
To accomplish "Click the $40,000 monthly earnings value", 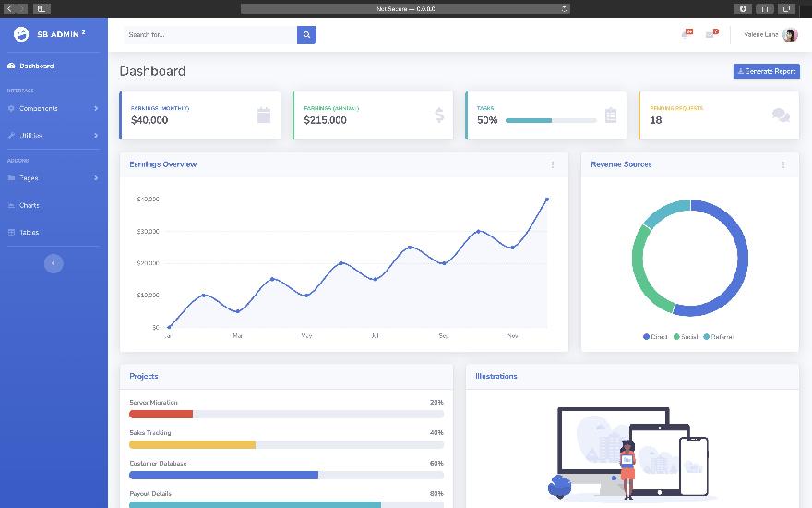I will [149, 120].
